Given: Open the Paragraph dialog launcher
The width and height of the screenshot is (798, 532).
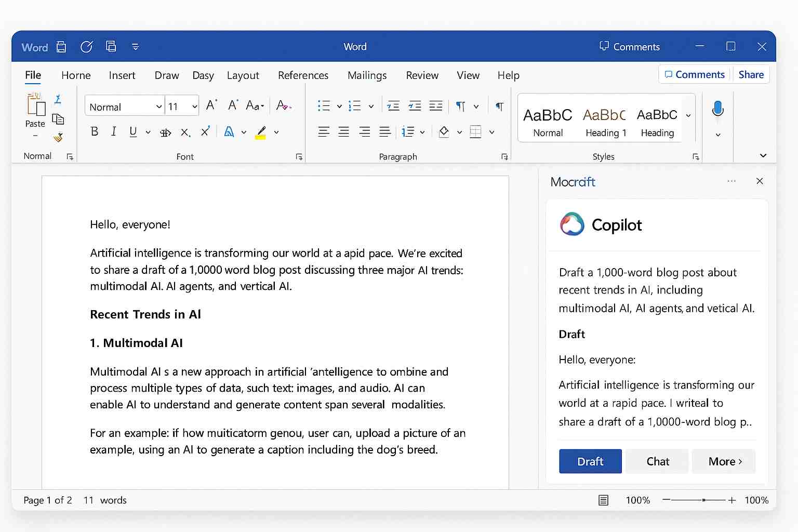Looking at the screenshot, I should [x=504, y=157].
